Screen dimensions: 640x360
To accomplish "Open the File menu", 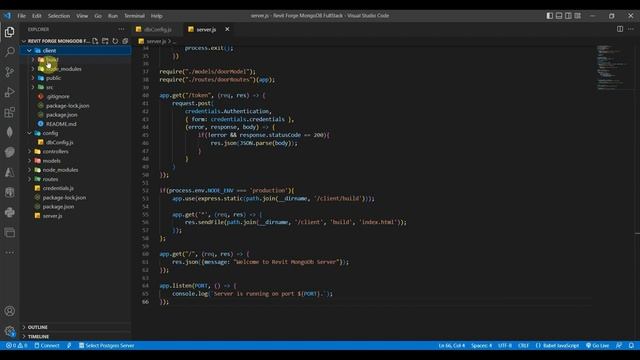I will tap(22, 16).
